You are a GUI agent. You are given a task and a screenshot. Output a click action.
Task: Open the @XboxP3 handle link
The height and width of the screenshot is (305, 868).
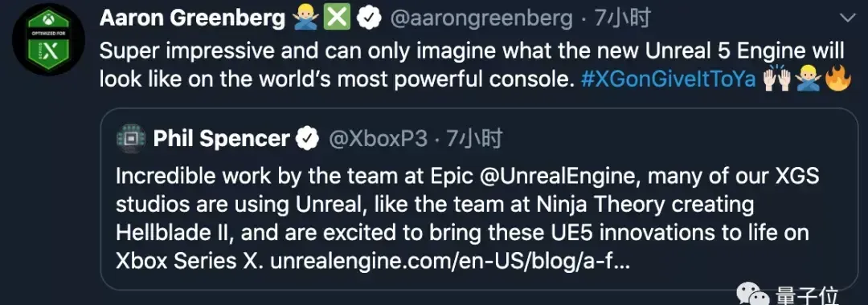(378, 139)
